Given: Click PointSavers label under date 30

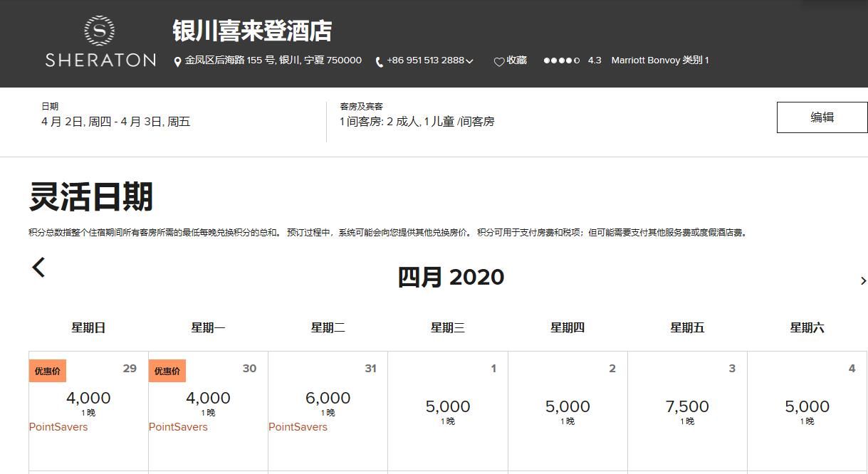Looking at the screenshot, I should click(178, 427).
